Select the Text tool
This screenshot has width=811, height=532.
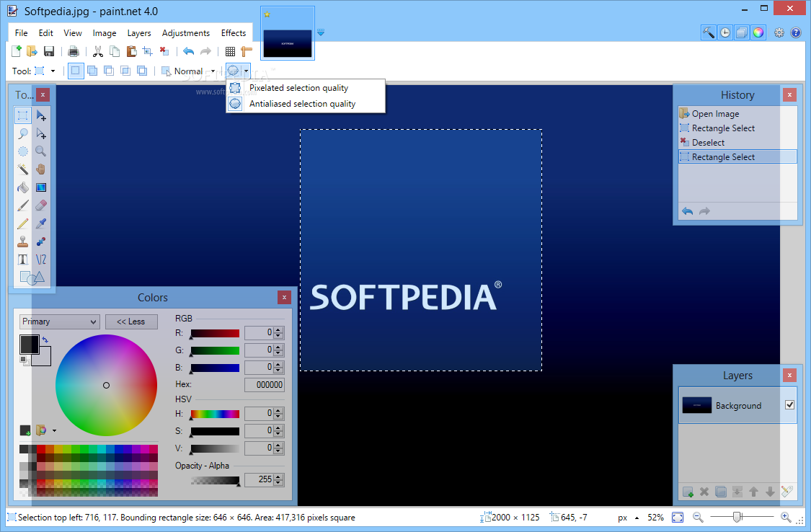(23, 260)
